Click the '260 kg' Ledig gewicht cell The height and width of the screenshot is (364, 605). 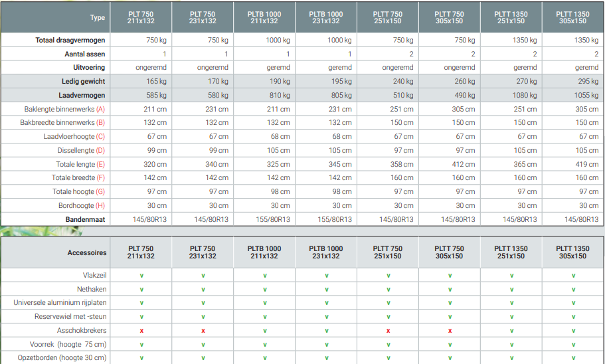click(x=465, y=82)
